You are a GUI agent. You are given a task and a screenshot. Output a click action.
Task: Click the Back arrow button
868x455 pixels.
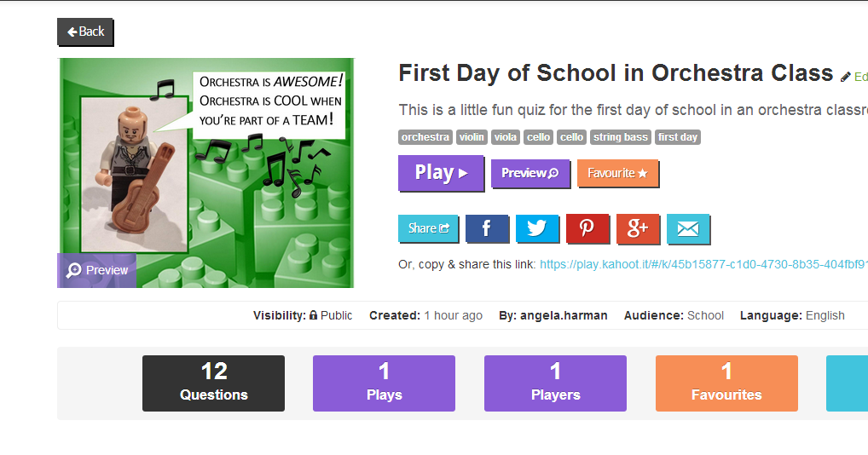[85, 32]
